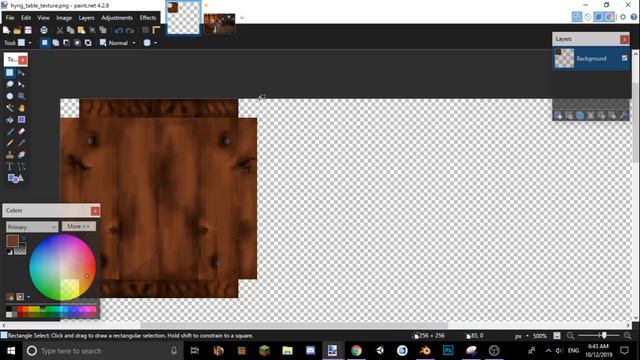This screenshot has width=640, height=360.
Task: Open the Normal selection type dropdown
Action: [118, 43]
